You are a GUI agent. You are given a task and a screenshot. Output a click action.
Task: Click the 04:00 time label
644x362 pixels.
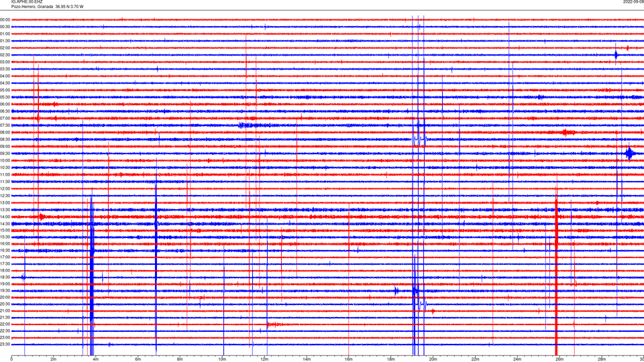(x=5, y=76)
